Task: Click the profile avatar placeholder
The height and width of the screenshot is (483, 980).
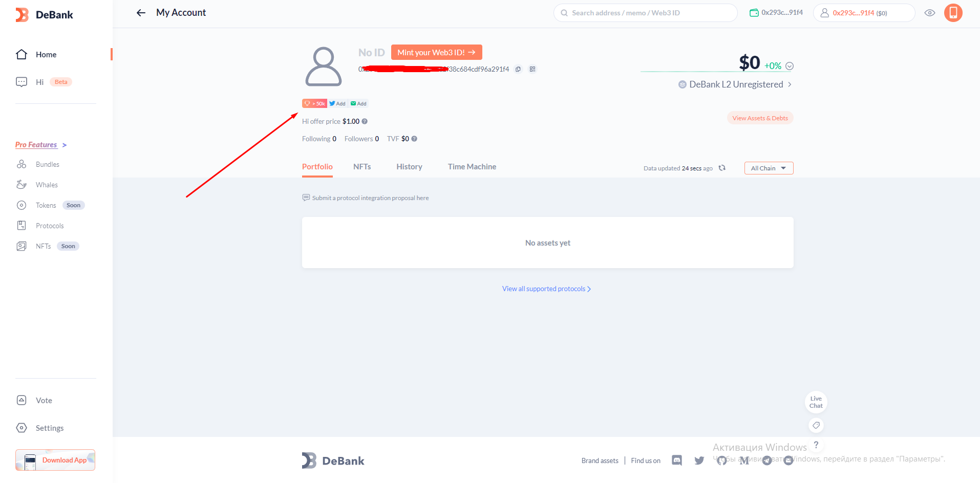Action: [324, 67]
